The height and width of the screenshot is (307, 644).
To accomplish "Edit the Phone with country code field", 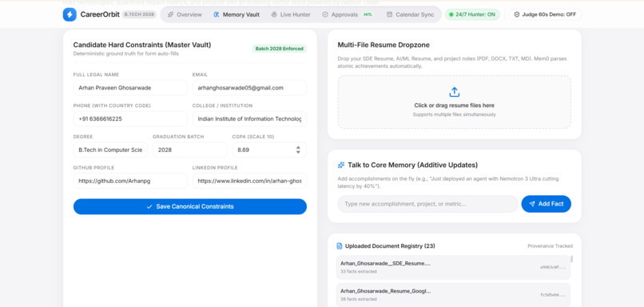I will click(x=130, y=119).
